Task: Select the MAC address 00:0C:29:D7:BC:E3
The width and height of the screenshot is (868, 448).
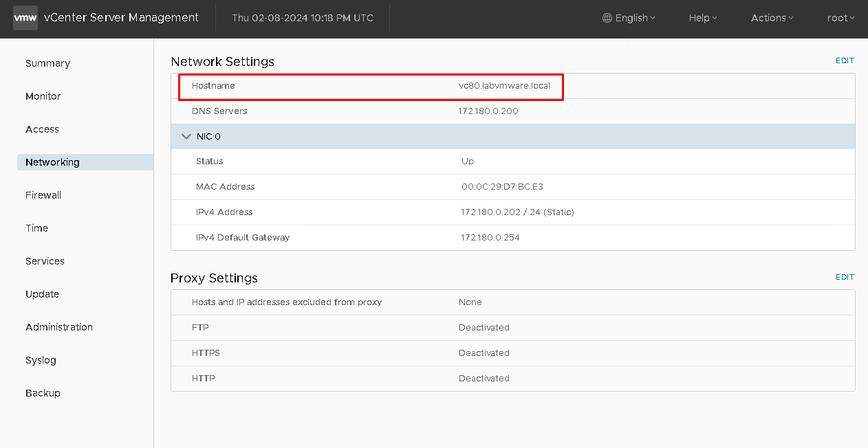Action: (503, 187)
